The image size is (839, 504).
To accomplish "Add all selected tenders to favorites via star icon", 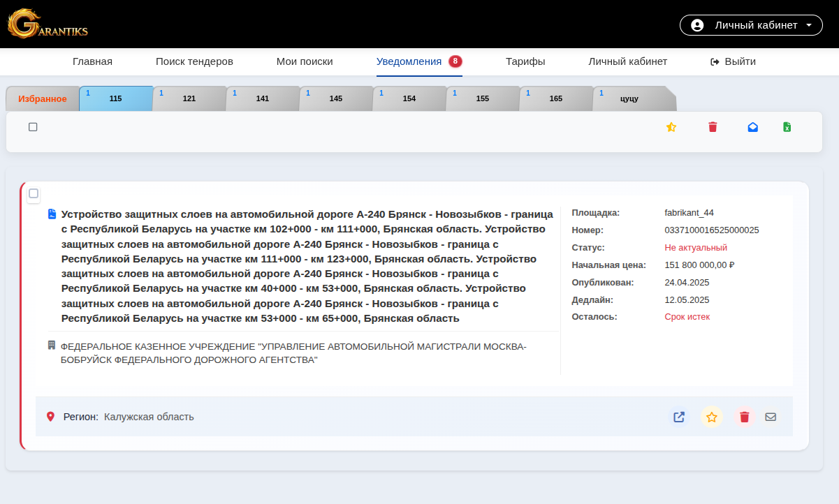I will click(x=671, y=127).
